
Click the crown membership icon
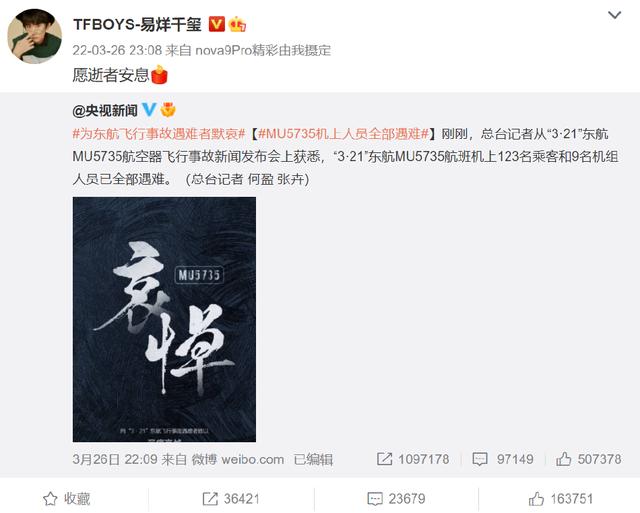[x=237, y=24]
